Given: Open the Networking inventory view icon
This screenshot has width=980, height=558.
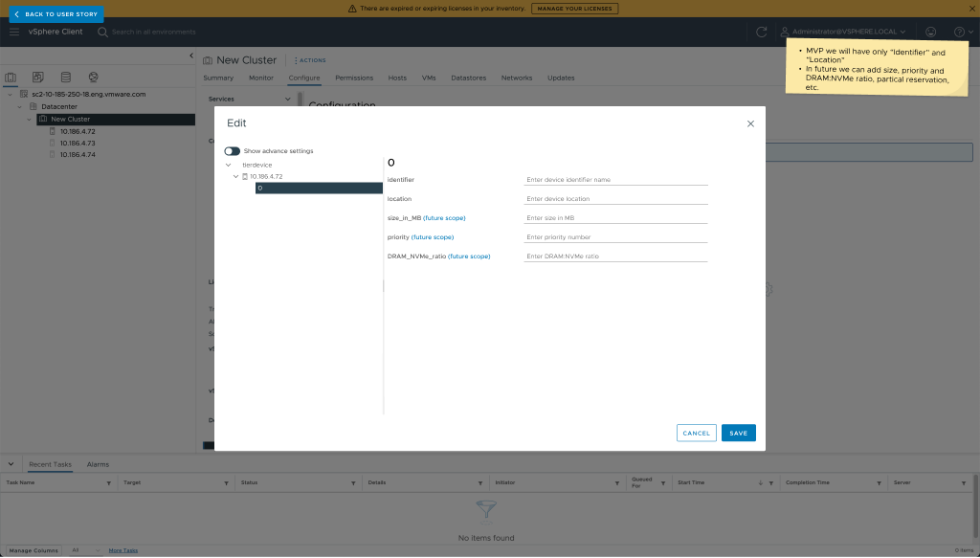Looking at the screenshot, I should [93, 77].
